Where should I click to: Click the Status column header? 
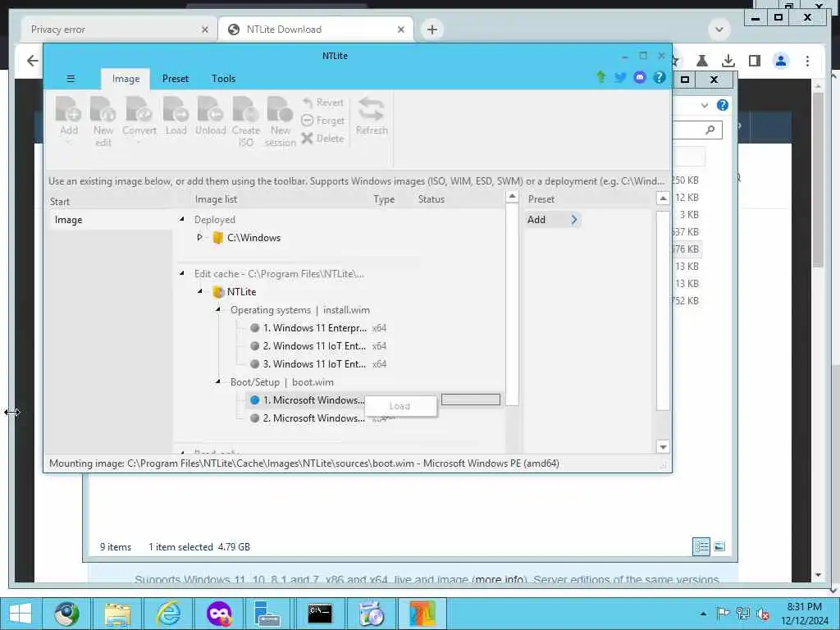pos(431,199)
